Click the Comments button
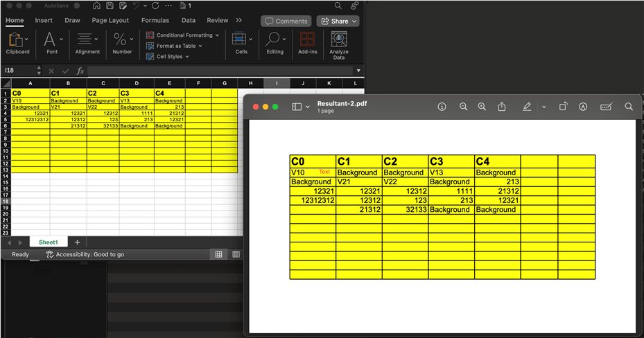The width and height of the screenshot is (644, 338). tap(286, 21)
